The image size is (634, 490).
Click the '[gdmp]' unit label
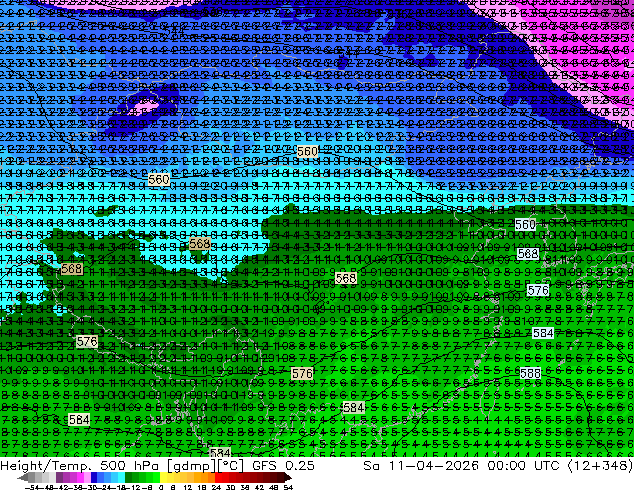coord(190,466)
